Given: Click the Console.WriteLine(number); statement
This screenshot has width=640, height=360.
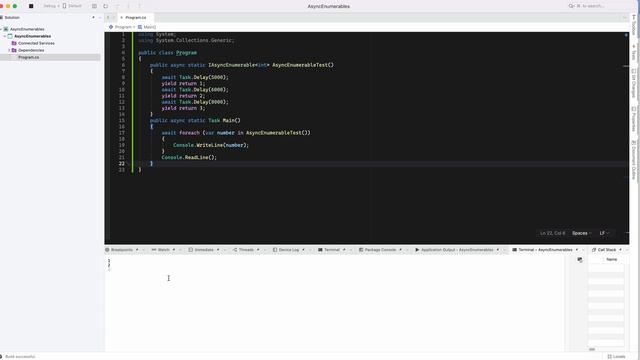Looking at the screenshot, I should click(x=211, y=145).
